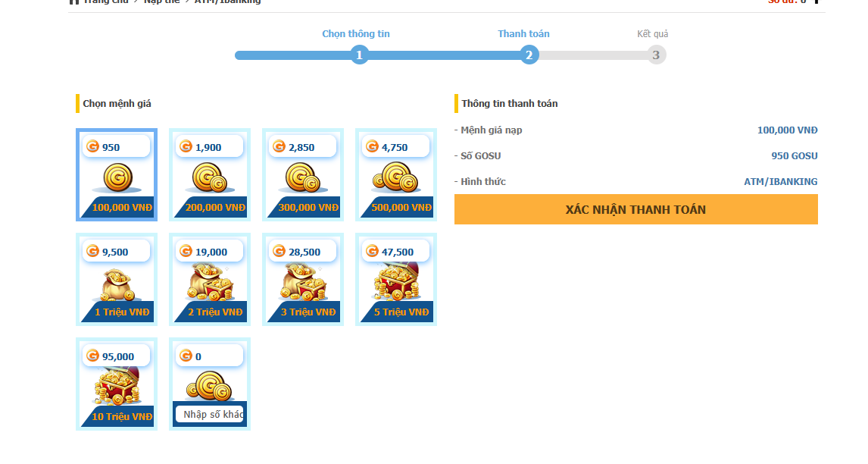This screenshot has width=868, height=464.
Task: Click the orange G badge next to 1,900
Action: click(186, 146)
